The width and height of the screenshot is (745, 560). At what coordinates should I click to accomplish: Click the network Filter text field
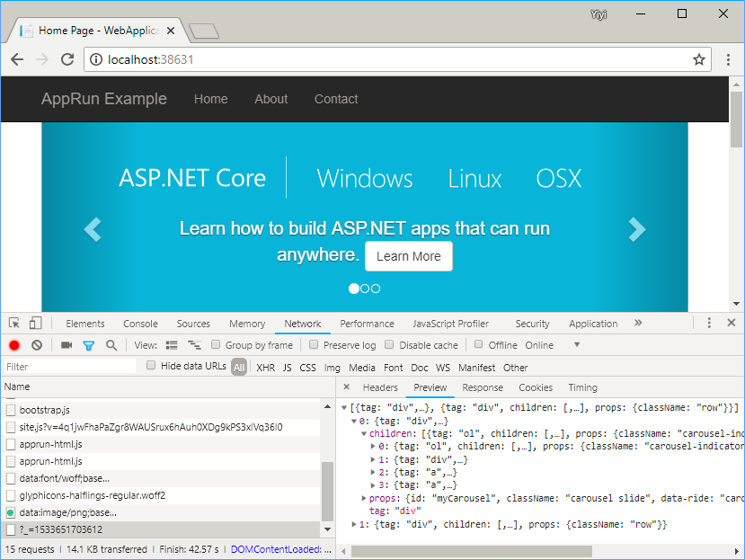[x=68, y=367]
